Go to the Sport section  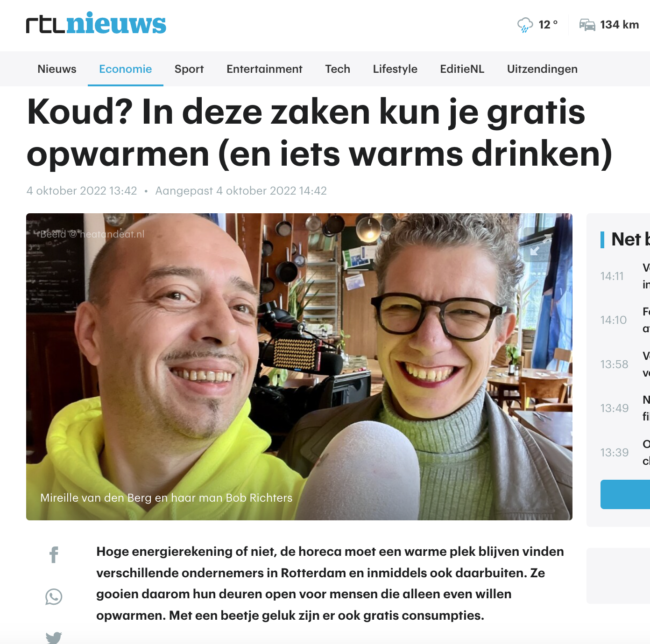(189, 69)
